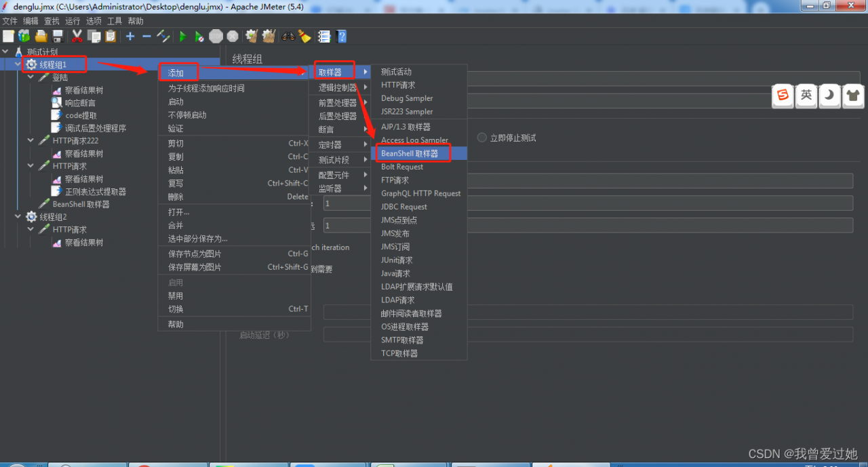The width and height of the screenshot is (868, 467).
Task: Switch input language via 英 icon
Action: [806, 96]
